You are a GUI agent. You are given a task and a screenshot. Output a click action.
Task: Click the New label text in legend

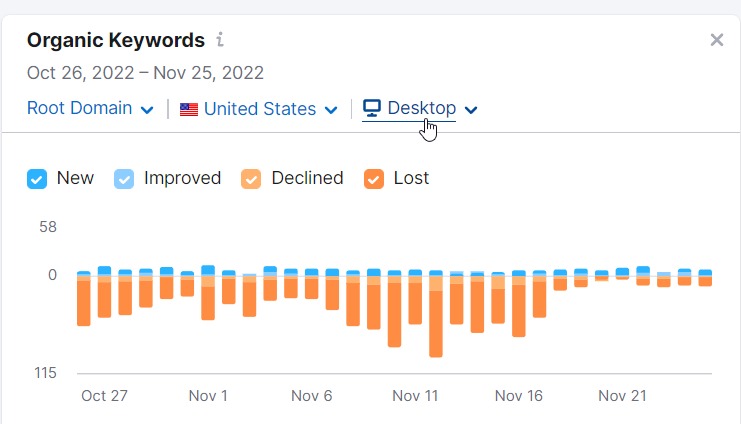75,178
